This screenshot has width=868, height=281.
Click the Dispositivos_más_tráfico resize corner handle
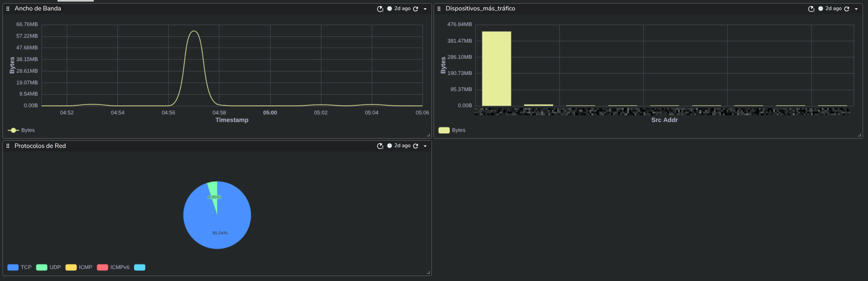tap(859, 135)
